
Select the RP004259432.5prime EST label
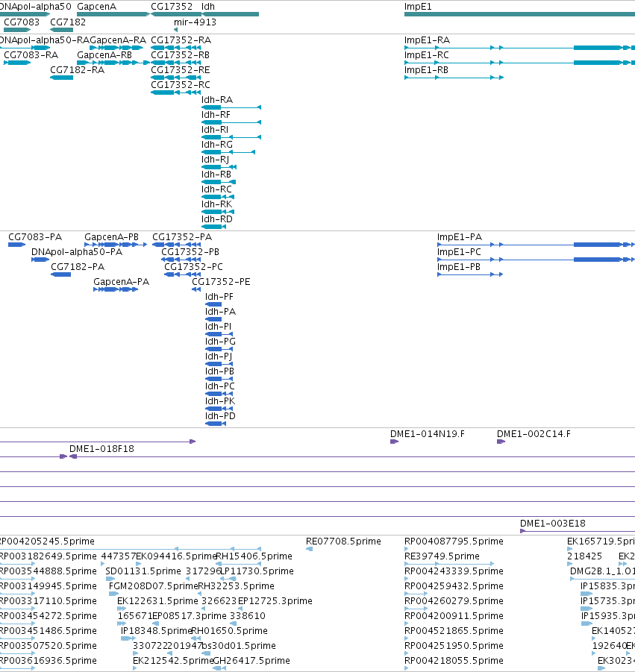coord(454,586)
